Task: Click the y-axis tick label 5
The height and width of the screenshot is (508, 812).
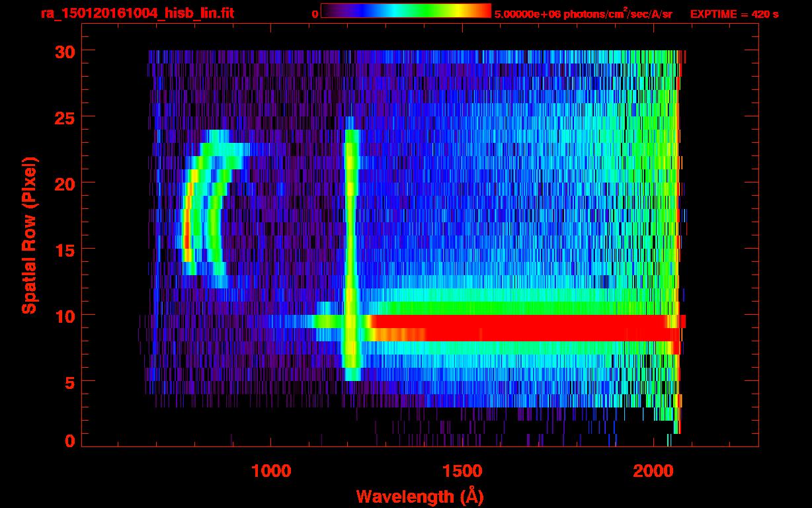Action: tap(69, 382)
